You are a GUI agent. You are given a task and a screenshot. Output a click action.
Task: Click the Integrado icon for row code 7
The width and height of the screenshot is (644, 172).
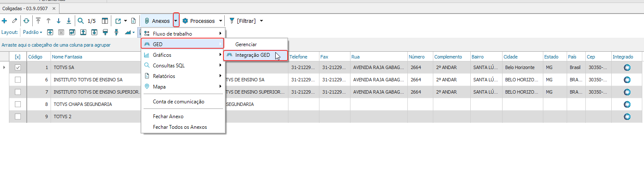(x=627, y=92)
